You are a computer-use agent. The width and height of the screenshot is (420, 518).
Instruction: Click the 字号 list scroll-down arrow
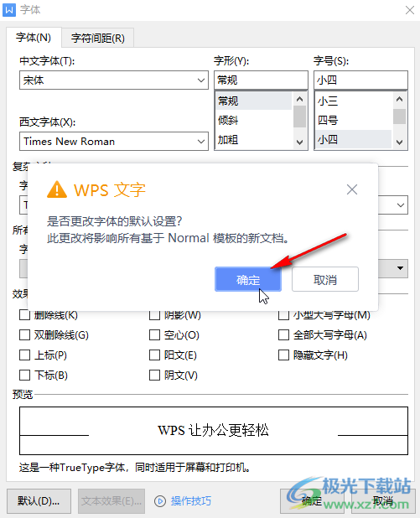(x=400, y=142)
